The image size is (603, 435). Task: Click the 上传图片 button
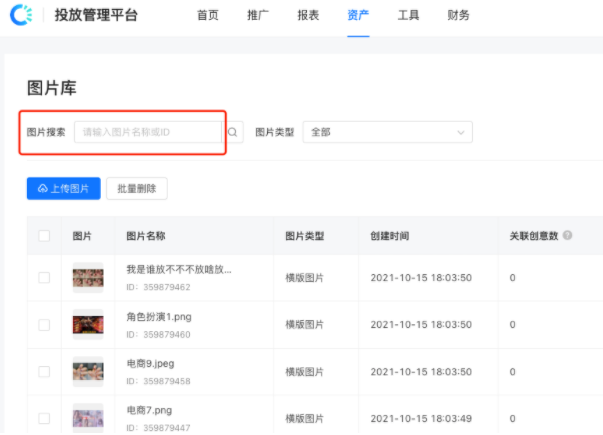(x=63, y=188)
